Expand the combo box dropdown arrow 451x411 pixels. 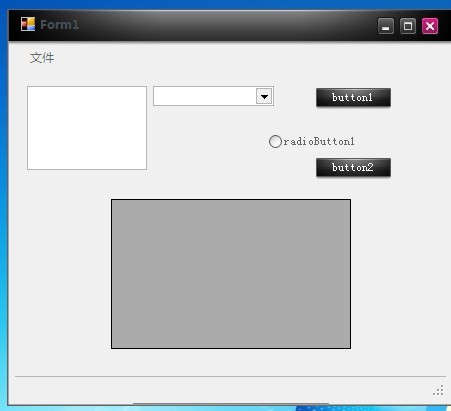tap(264, 96)
